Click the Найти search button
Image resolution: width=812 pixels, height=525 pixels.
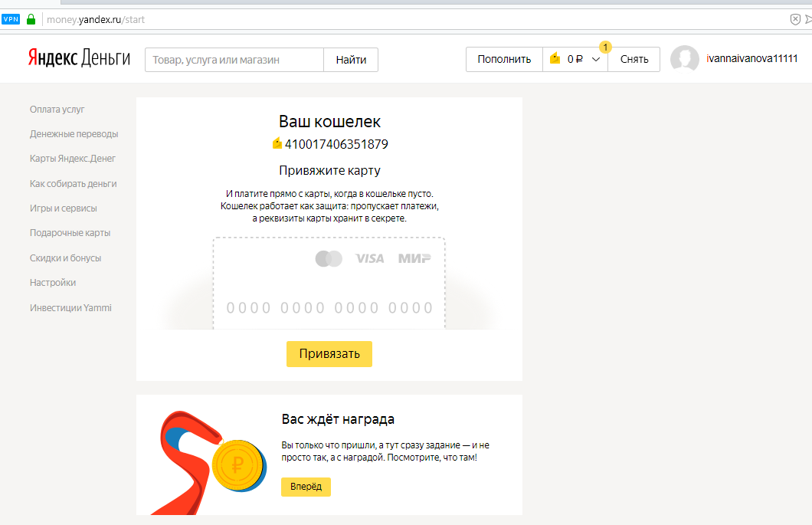351,59
